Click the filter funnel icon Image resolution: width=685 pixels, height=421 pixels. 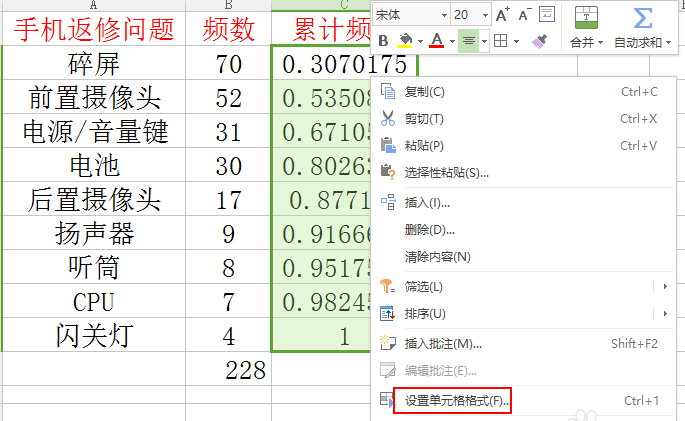tap(387, 286)
